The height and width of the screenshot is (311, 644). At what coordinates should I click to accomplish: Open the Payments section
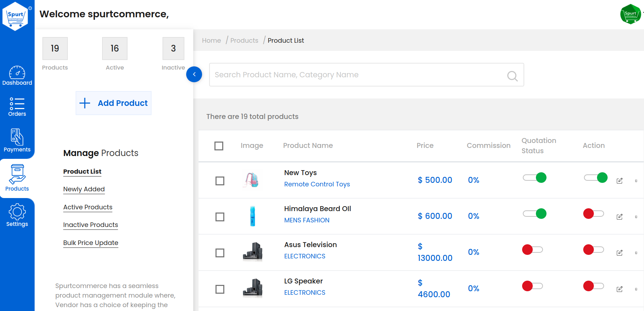(x=17, y=140)
